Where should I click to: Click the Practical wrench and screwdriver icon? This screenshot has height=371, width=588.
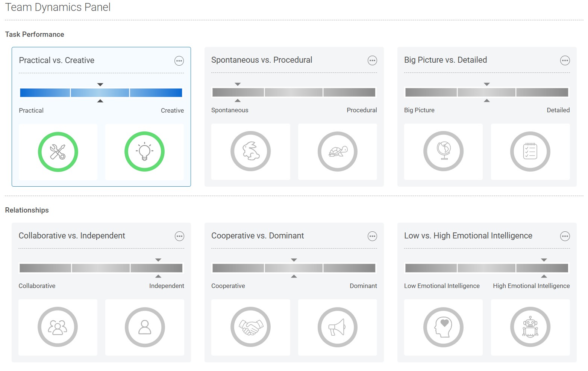tap(58, 152)
